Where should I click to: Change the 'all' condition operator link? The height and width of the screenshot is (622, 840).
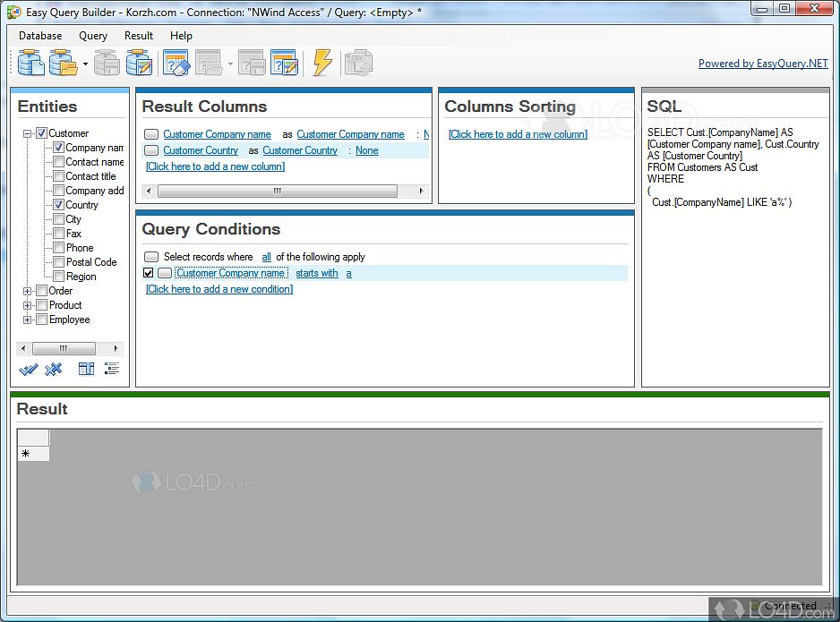pos(266,257)
